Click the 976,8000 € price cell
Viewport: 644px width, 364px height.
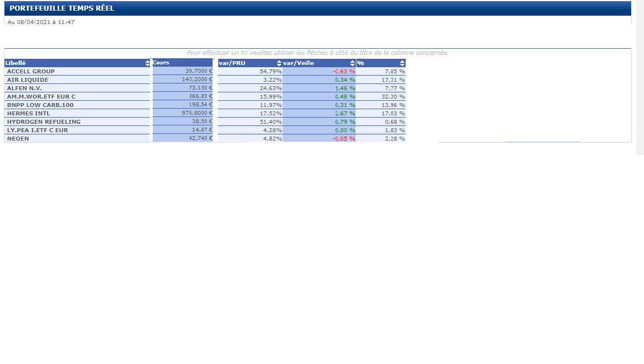point(183,113)
